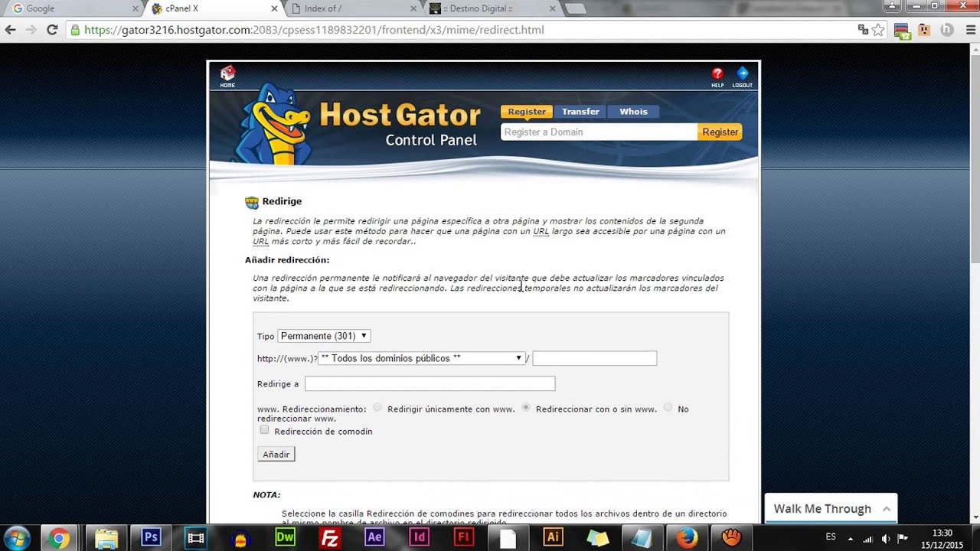Click the HostGator gator mascot logo

[x=273, y=124]
